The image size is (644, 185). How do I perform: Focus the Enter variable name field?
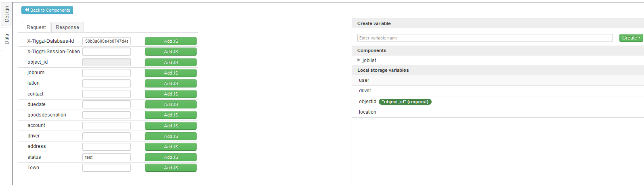pos(485,38)
